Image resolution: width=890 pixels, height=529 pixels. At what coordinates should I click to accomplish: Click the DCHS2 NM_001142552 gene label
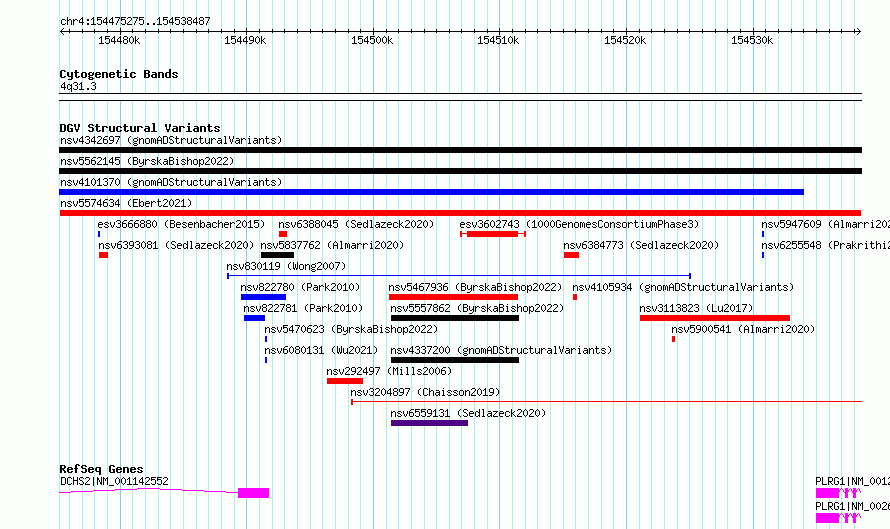[114, 481]
